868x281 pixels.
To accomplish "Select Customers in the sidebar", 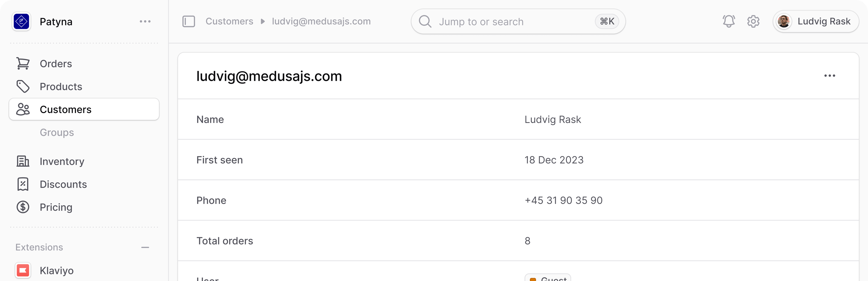I will click(x=84, y=109).
